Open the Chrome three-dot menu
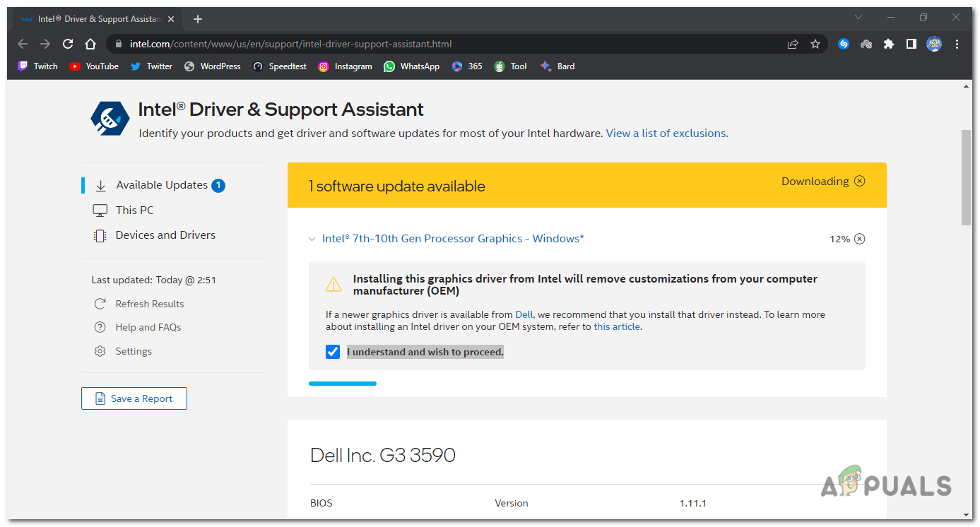Viewport: 980px width, 527px height. pos(957,44)
